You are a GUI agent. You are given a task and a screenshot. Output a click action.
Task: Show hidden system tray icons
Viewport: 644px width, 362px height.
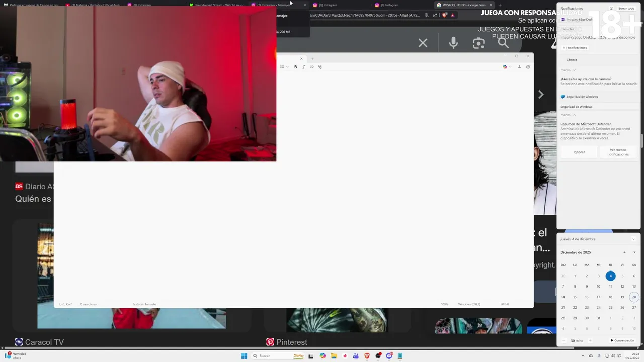tap(583, 356)
